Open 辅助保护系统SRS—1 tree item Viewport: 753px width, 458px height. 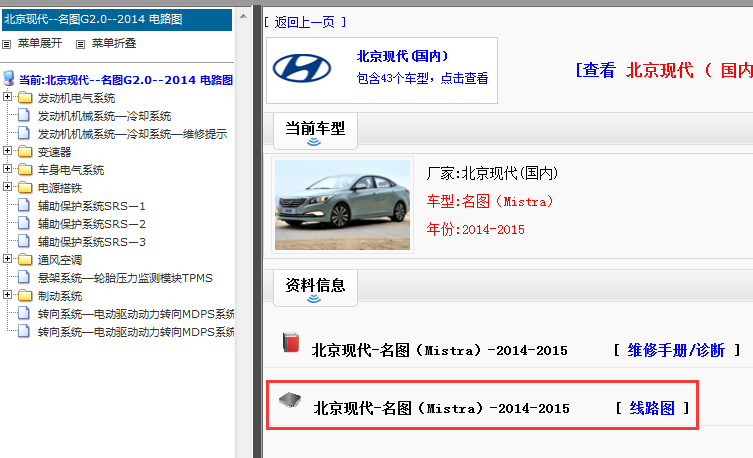click(x=91, y=206)
